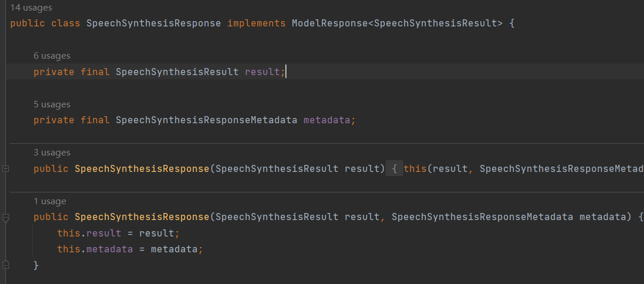The width and height of the screenshot is (644, 284).
Task: Click the closing brace ending the two-argument constructor
Action: point(36,266)
